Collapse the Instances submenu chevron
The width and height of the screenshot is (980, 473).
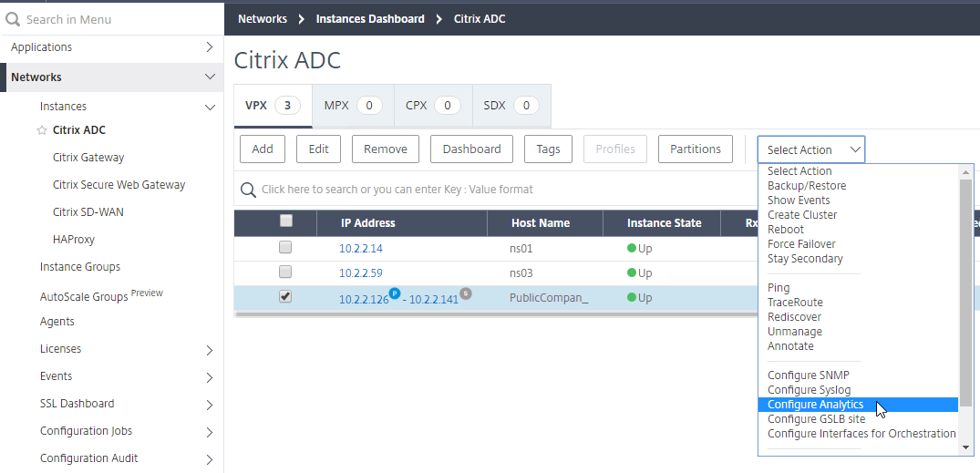[x=210, y=108]
